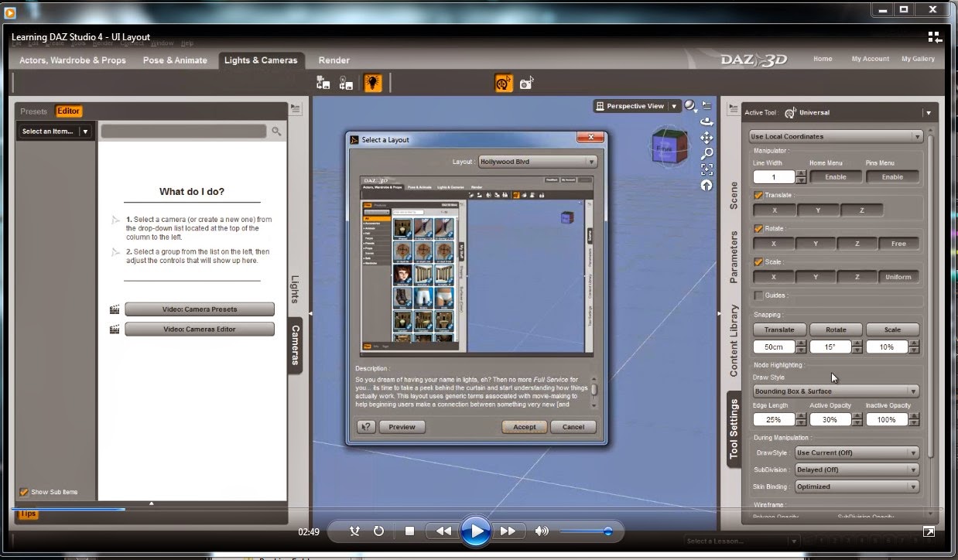Open the Bounding Box & Surface dropdown
Image resolution: width=958 pixels, height=560 pixels.
coord(836,391)
